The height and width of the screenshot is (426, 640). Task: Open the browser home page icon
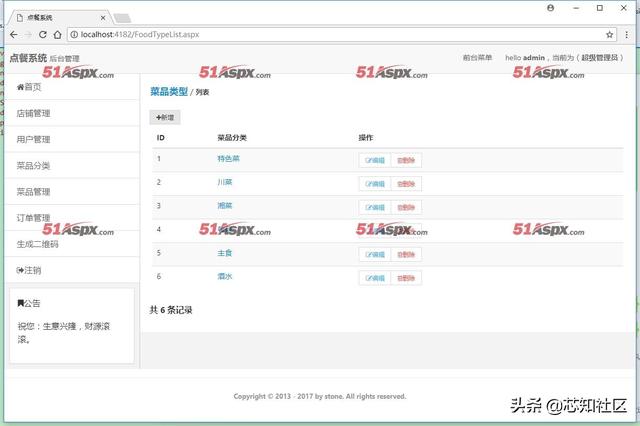pos(58,35)
